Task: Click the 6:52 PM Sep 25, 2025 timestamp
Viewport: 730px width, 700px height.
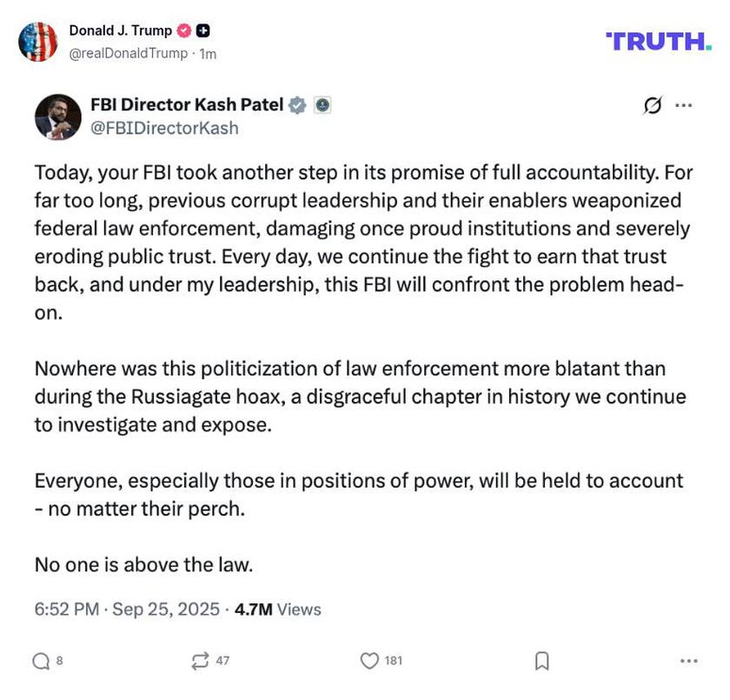Action: [127, 610]
